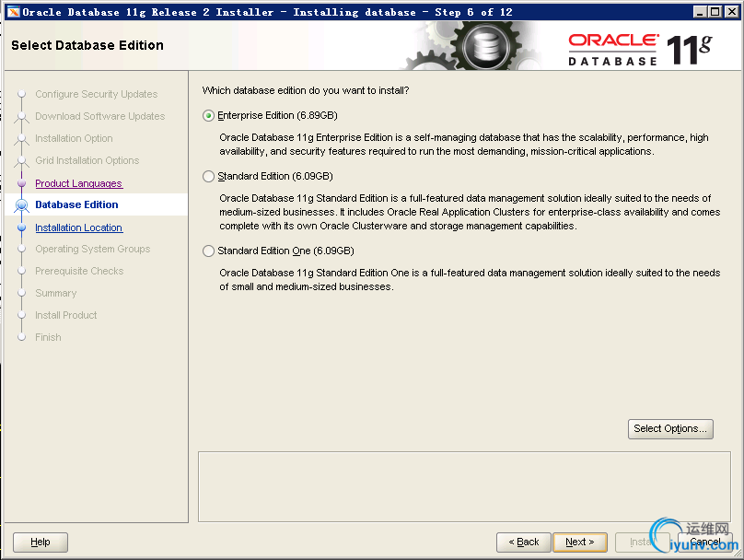The image size is (744, 560).
Task: Jump to Product Languages step
Action: tap(79, 183)
